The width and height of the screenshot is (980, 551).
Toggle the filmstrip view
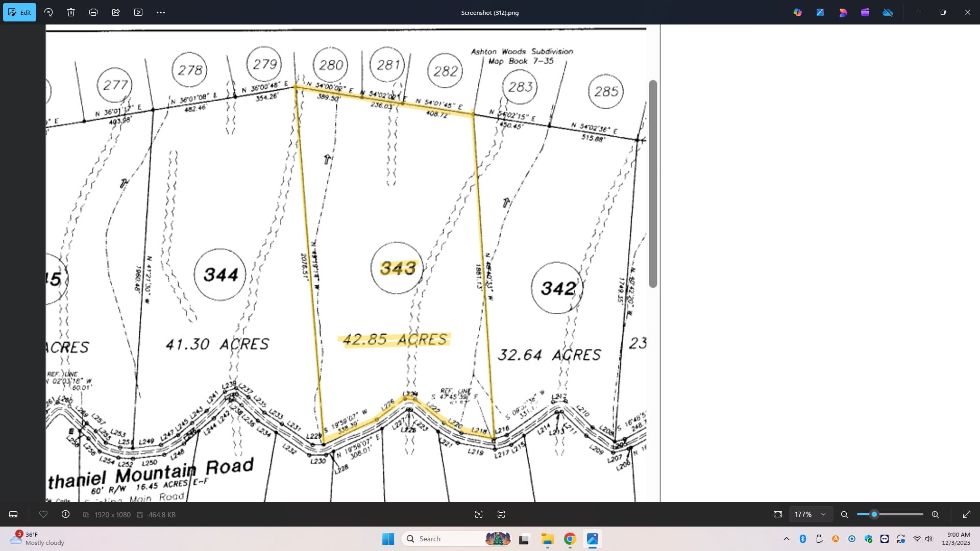tap(13, 514)
